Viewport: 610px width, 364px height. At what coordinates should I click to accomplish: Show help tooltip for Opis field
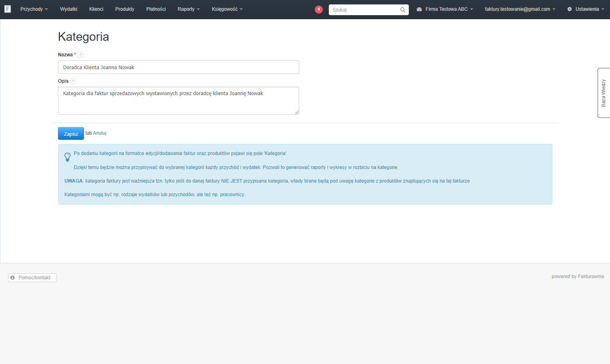click(x=73, y=81)
